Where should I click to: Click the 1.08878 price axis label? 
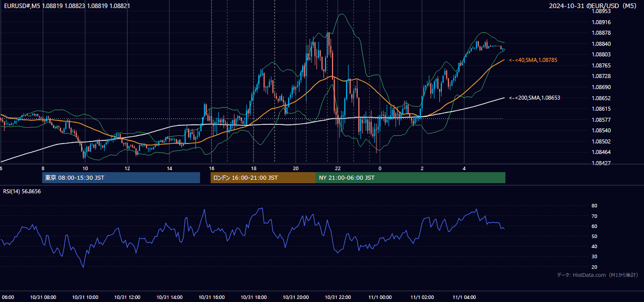tap(602, 33)
